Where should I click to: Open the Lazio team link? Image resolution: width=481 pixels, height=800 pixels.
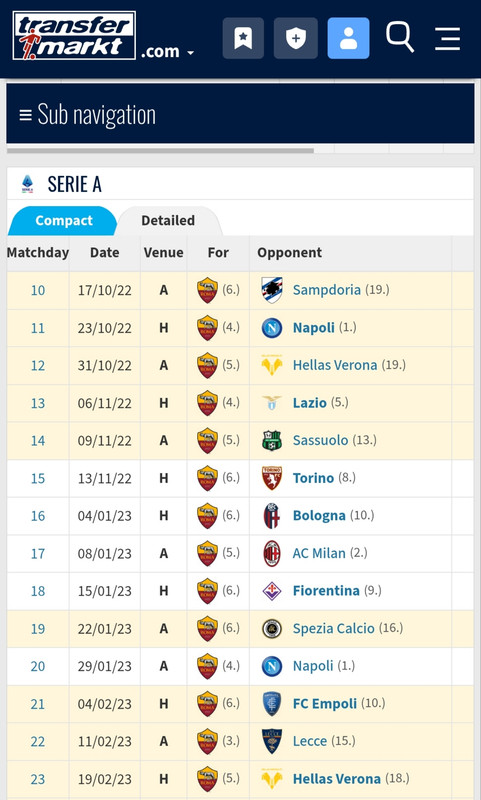click(x=310, y=403)
